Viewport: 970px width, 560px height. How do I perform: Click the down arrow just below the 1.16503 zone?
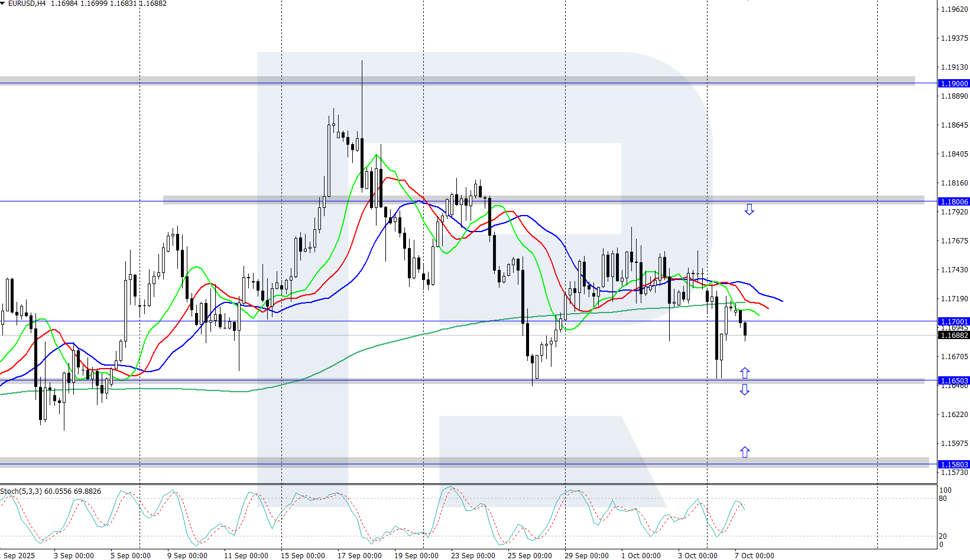click(745, 389)
